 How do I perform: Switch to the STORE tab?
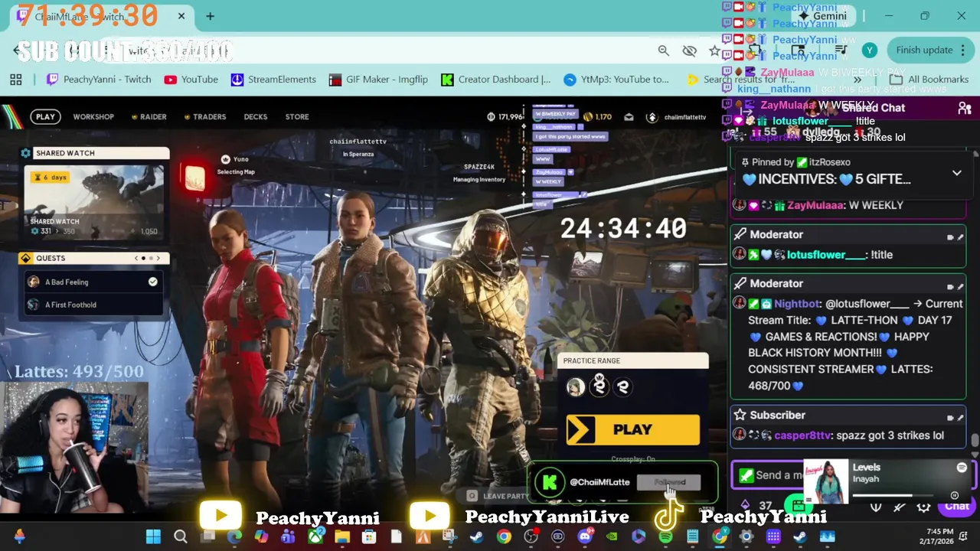click(x=297, y=116)
